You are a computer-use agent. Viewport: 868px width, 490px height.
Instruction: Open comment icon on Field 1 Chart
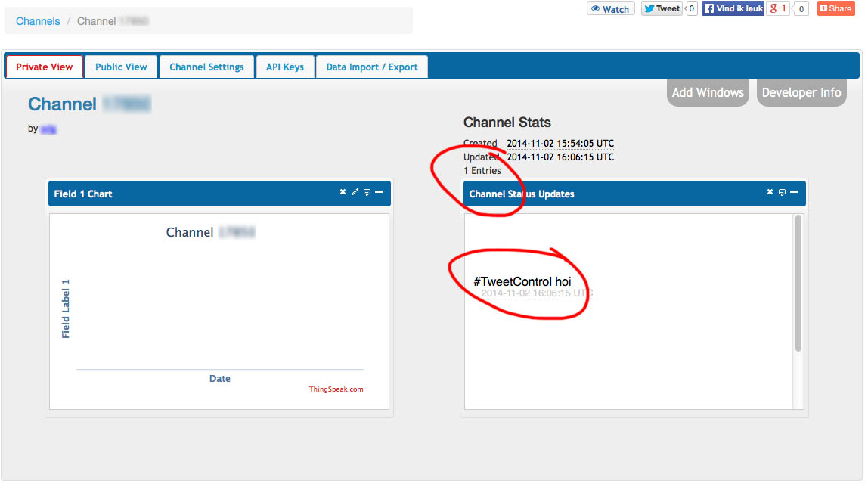[367, 192]
